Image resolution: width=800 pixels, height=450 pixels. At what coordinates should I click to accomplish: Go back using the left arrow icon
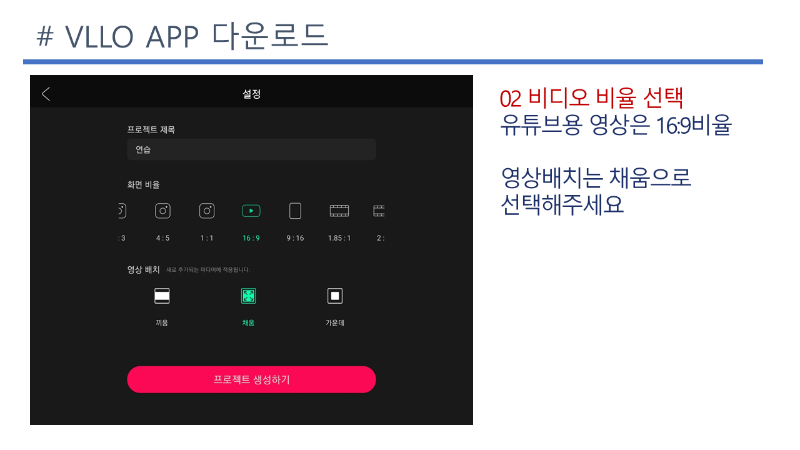pos(46,94)
